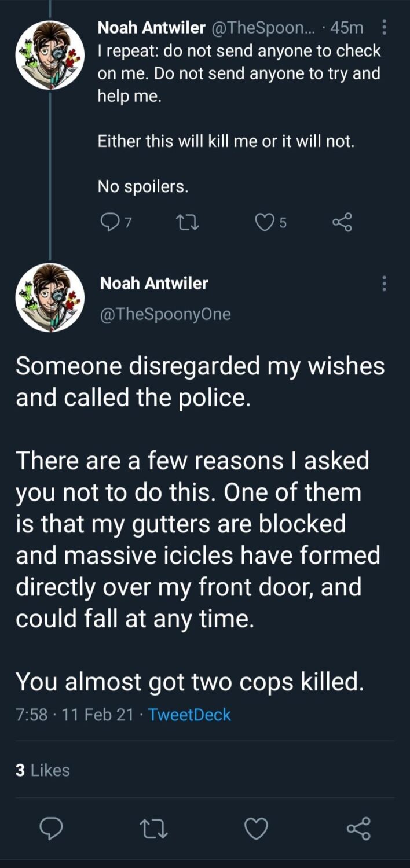Open Noah Antwiler's name on the top tweet

click(x=152, y=27)
